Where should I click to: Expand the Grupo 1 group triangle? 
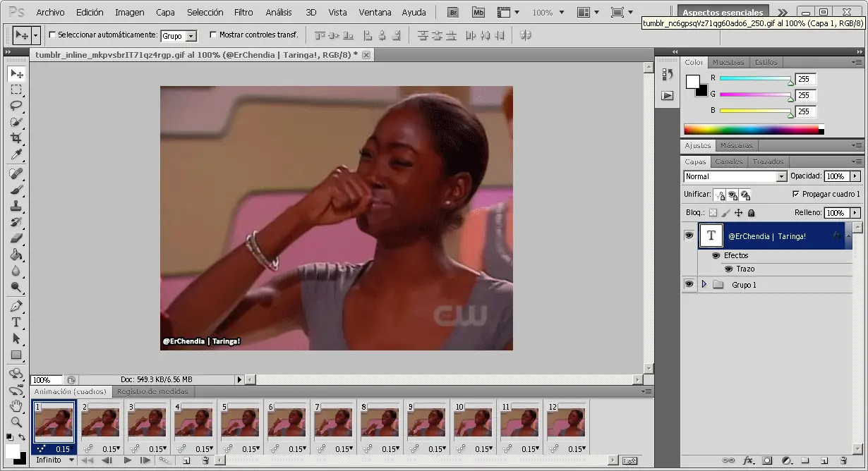pos(704,284)
